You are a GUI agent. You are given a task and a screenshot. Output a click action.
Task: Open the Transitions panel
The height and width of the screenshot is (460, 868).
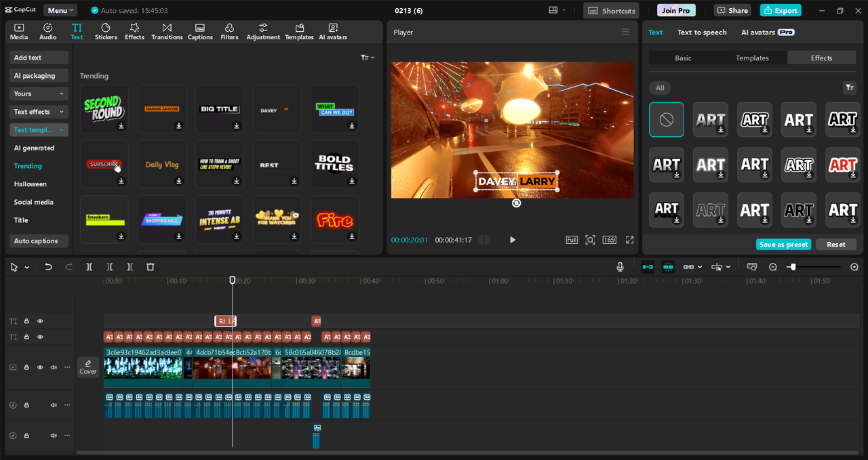click(167, 31)
